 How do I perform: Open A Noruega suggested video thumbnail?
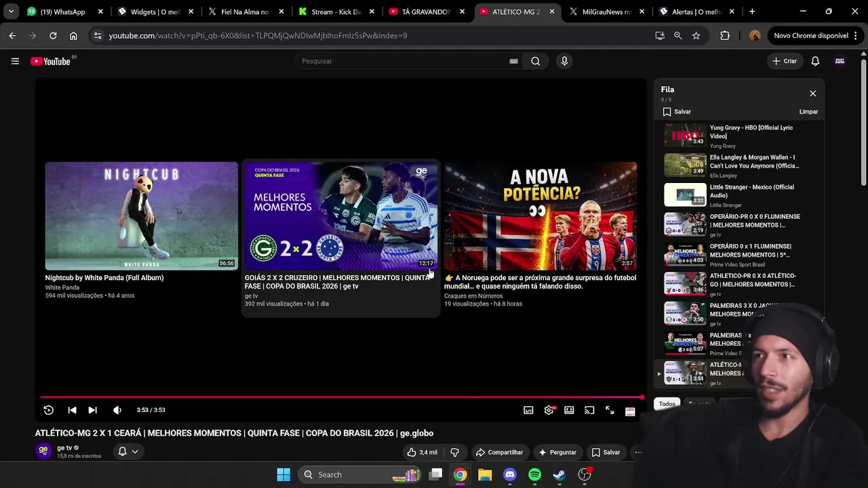(x=540, y=216)
